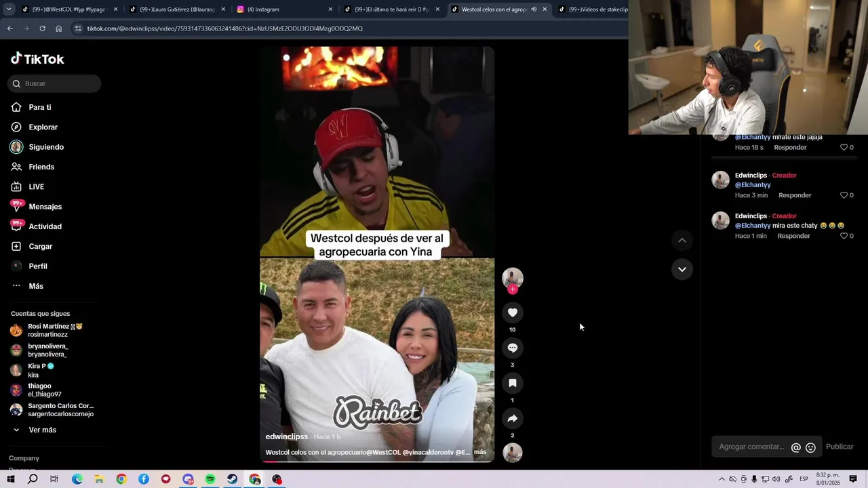
Task: Open Kira P followed account
Action: 41,370
